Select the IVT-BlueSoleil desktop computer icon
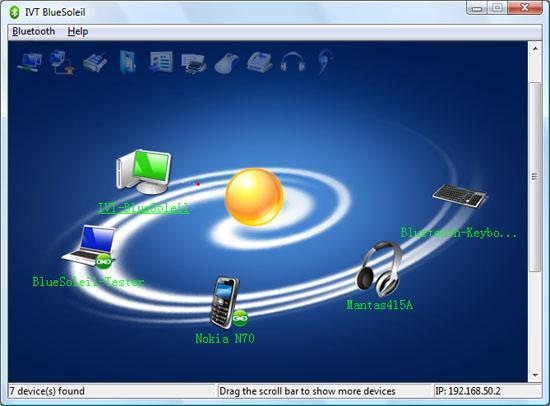550x406 pixels. [143, 172]
